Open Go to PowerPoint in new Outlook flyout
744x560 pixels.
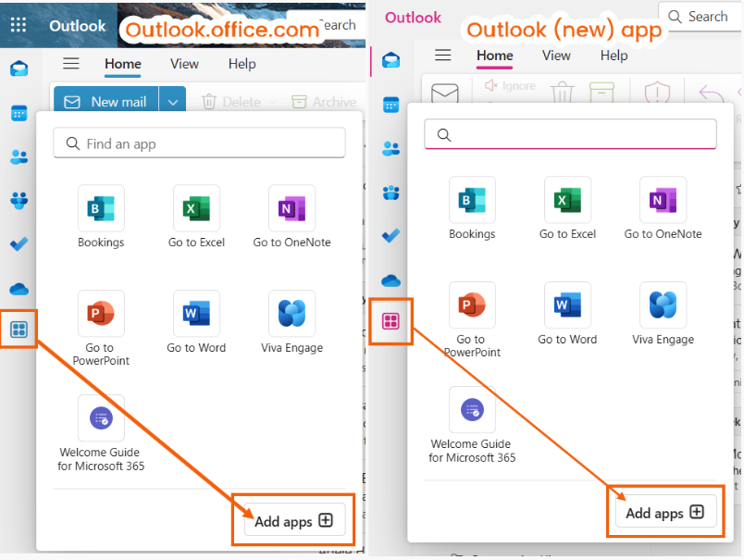click(472, 320)
